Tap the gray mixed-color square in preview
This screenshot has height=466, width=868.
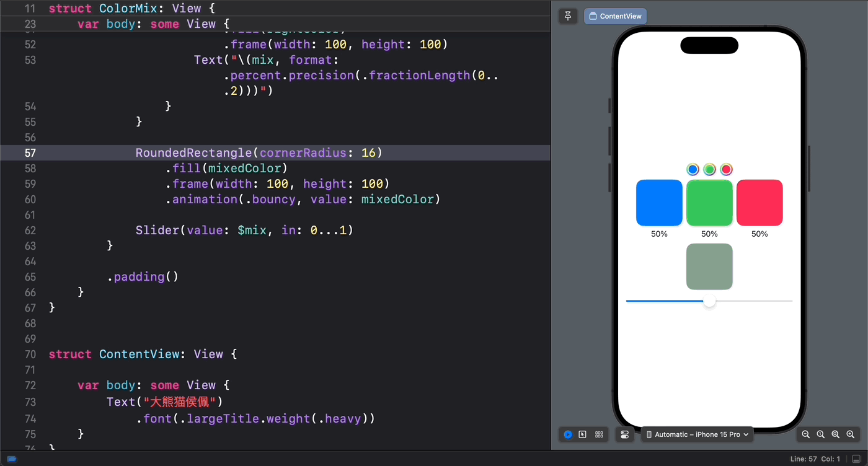tap(709, 266)
